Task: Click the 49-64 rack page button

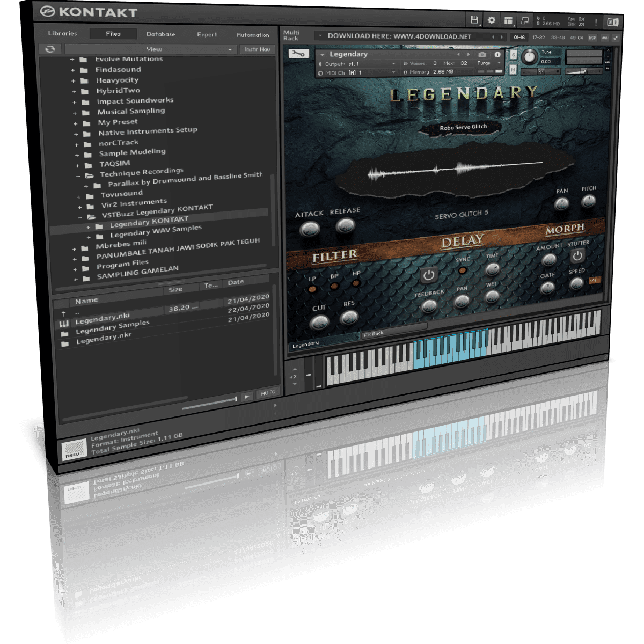Action: coord(576,38)
